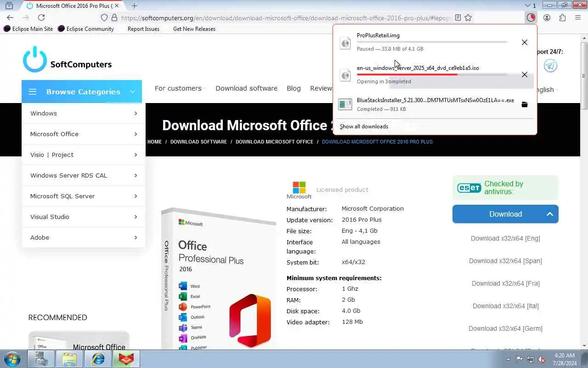Screen dimensions: 588x368
Task: Open the Eclipse Main Site bookmark
Action: coord(28,29)
